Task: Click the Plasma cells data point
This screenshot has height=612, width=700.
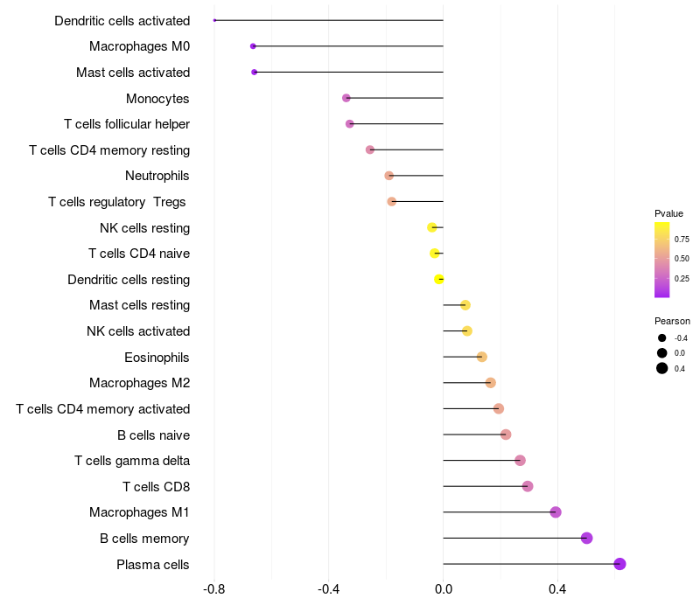Action: pos(619,564)
